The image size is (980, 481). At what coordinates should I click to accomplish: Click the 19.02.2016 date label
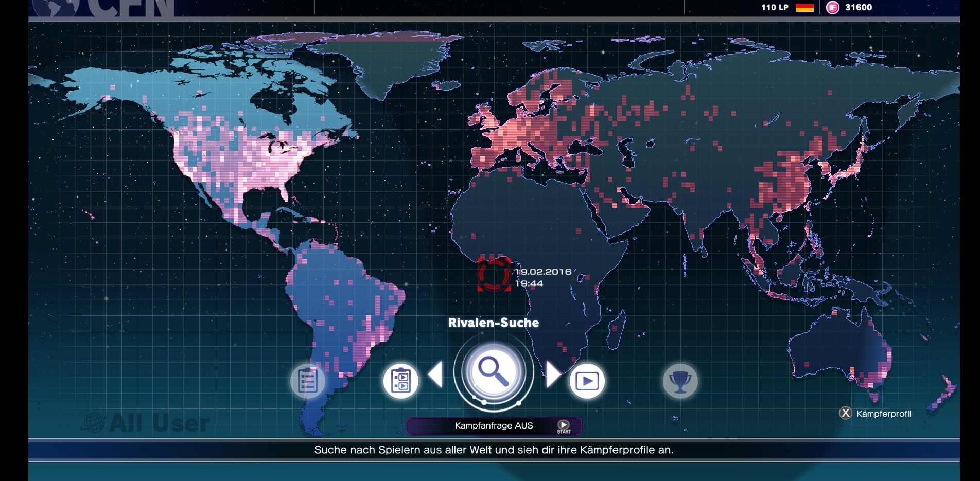click(x=544, y=272)
